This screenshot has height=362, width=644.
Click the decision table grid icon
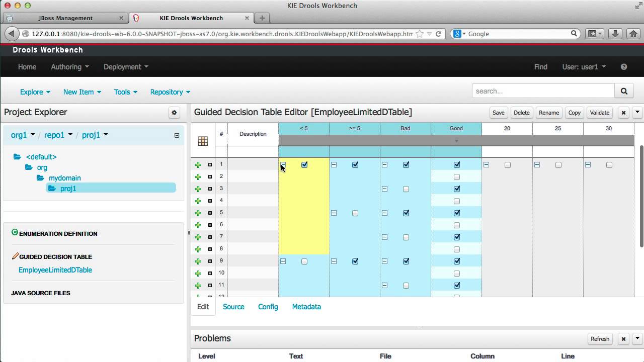203,141
